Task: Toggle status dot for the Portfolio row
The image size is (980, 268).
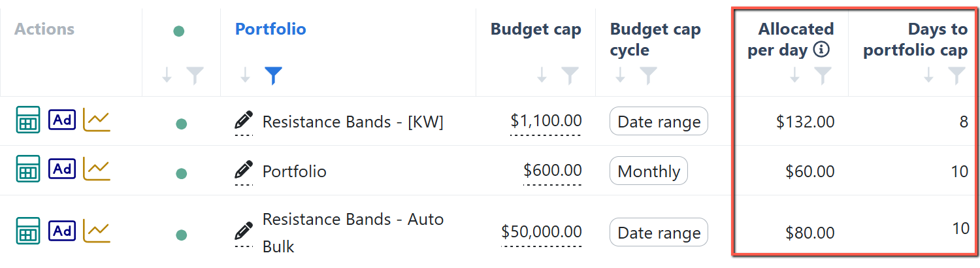Action: click(182, 173)
